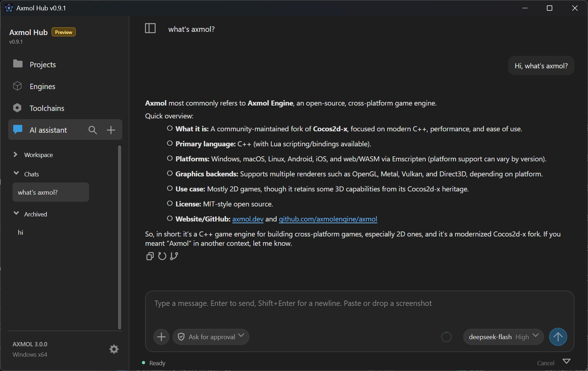Click the circular context usage indicator

point(446,337)
